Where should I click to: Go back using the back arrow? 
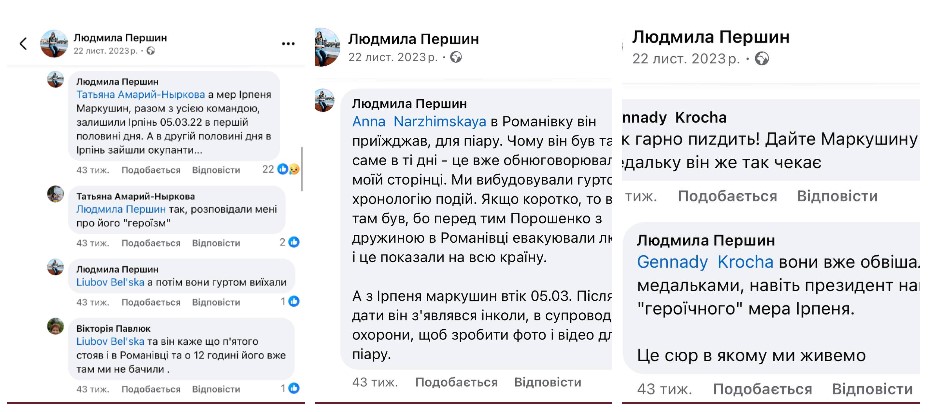tap(23, 43)
